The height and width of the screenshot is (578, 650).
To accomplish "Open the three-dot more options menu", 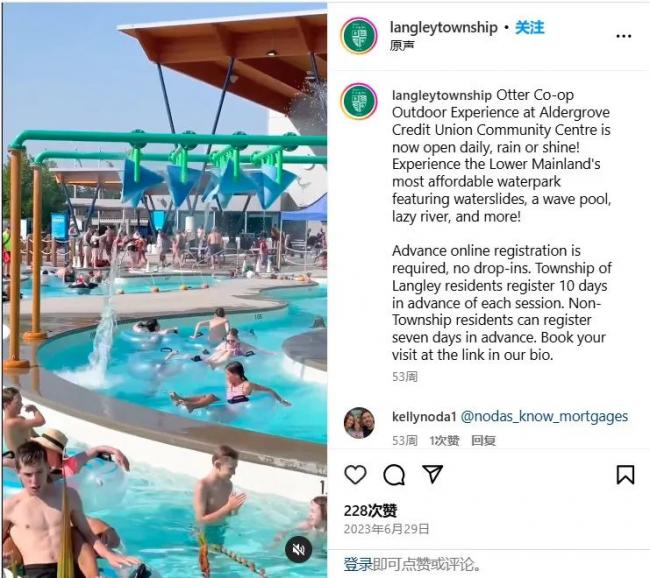I will (x=623, y=36).
